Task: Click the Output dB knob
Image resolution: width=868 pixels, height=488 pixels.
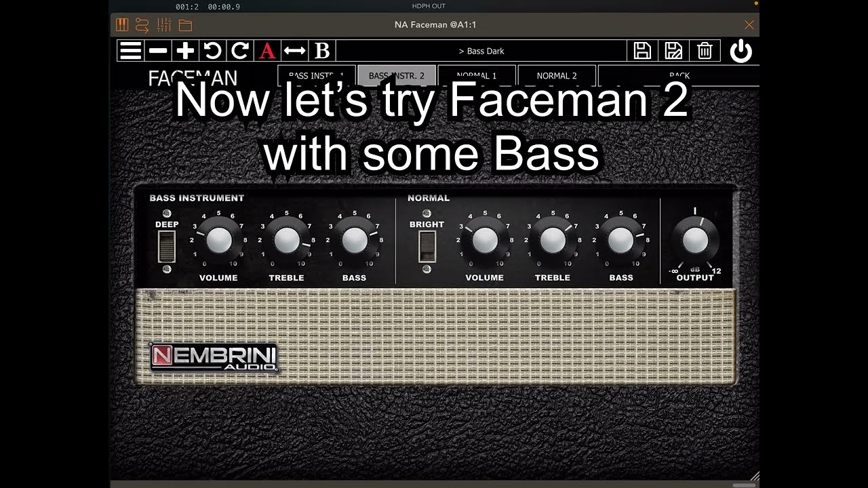Action: [695, 241]
